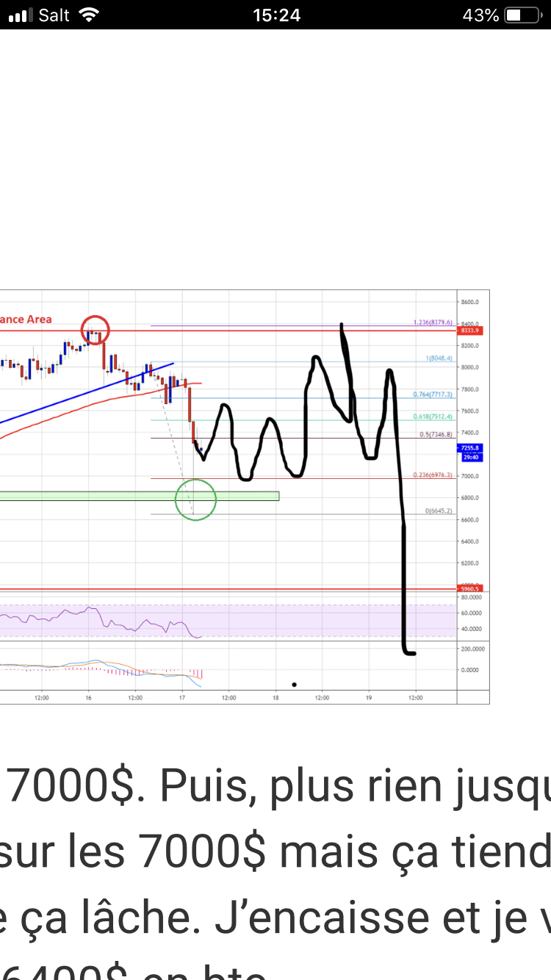Tap the red 8333.9 price tag
The image size is (551, 980).
coord(469,331)
